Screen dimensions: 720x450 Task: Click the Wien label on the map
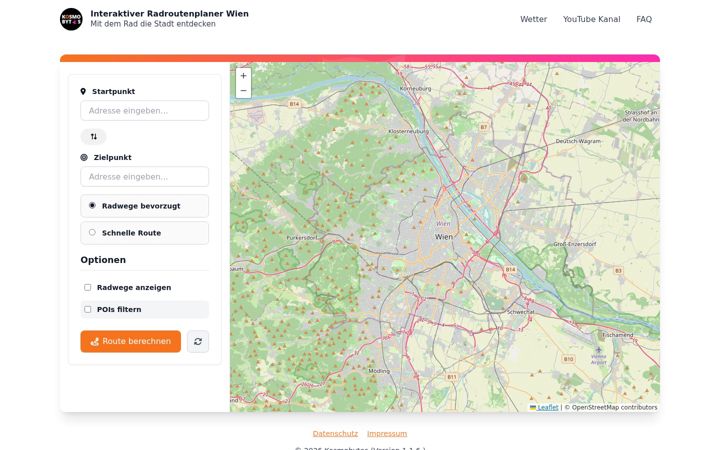click(x=444, y=237)
